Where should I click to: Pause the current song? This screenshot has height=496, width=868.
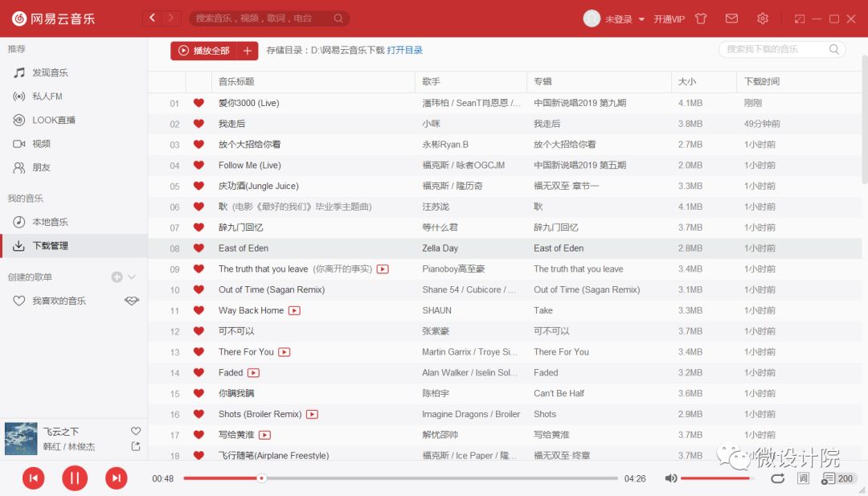click(x=75, y=478)
